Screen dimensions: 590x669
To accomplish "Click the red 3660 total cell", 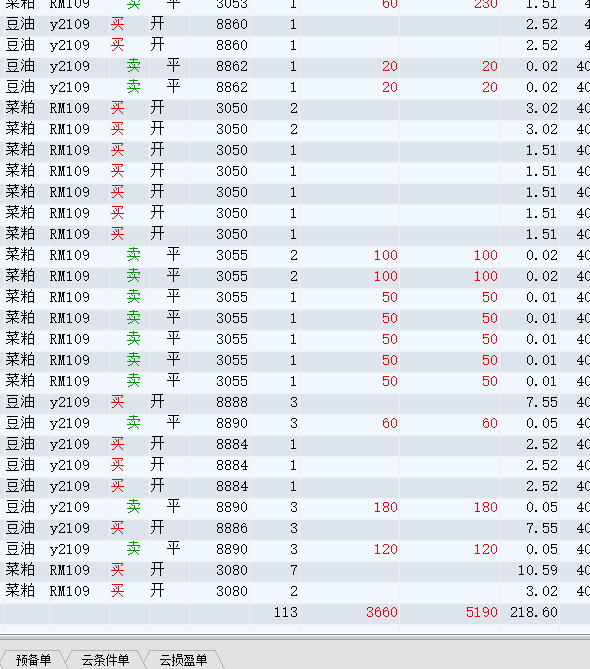I will tap(381, 612).
